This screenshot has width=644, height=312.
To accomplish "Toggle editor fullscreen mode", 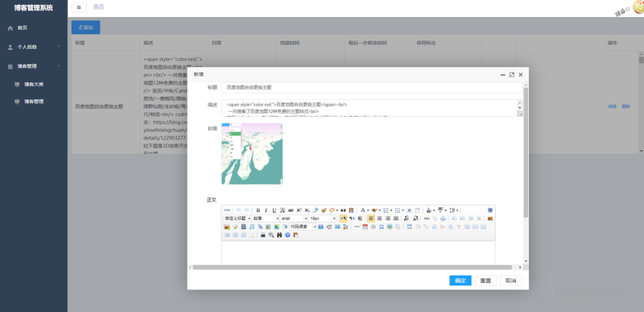I will point(490,210).
